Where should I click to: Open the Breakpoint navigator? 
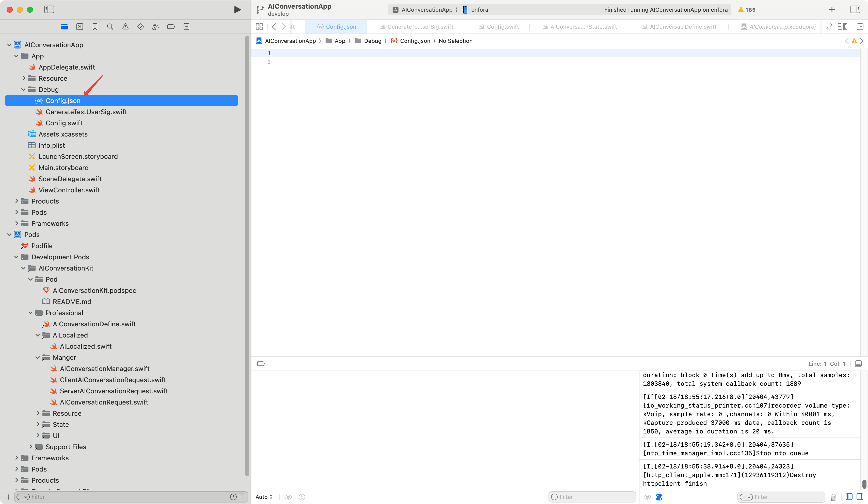[171, 26]
